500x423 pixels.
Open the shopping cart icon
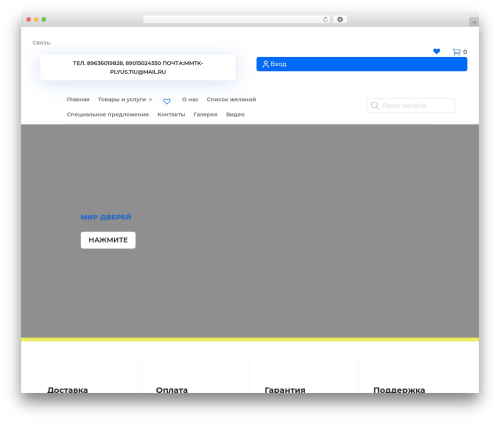click(x=456, y=52)
